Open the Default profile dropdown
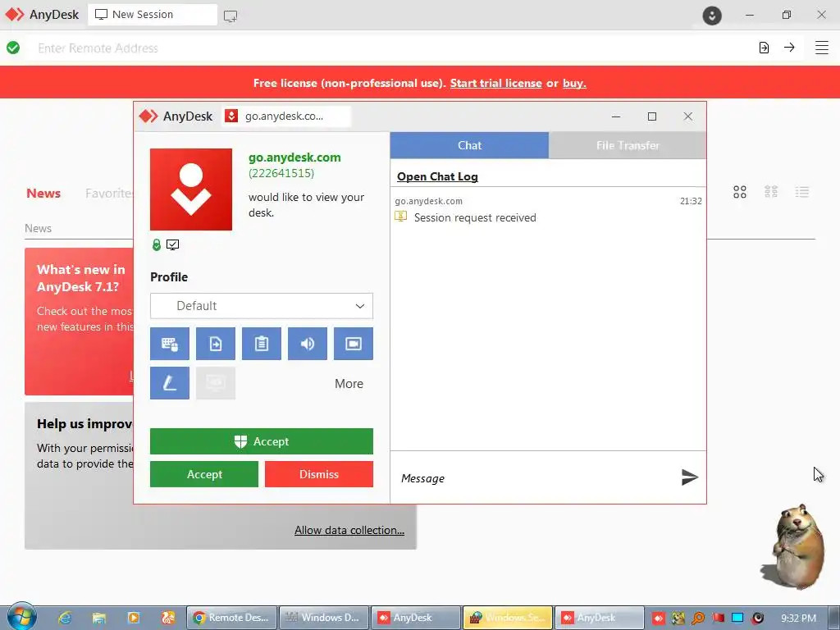 pos(262,306)
